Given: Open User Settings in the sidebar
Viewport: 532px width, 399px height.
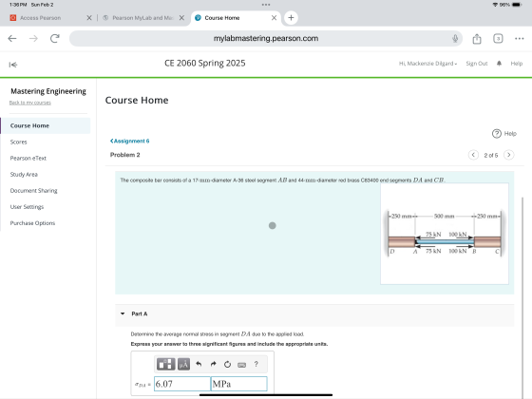Looking at the screenshot, I should 27,207.
